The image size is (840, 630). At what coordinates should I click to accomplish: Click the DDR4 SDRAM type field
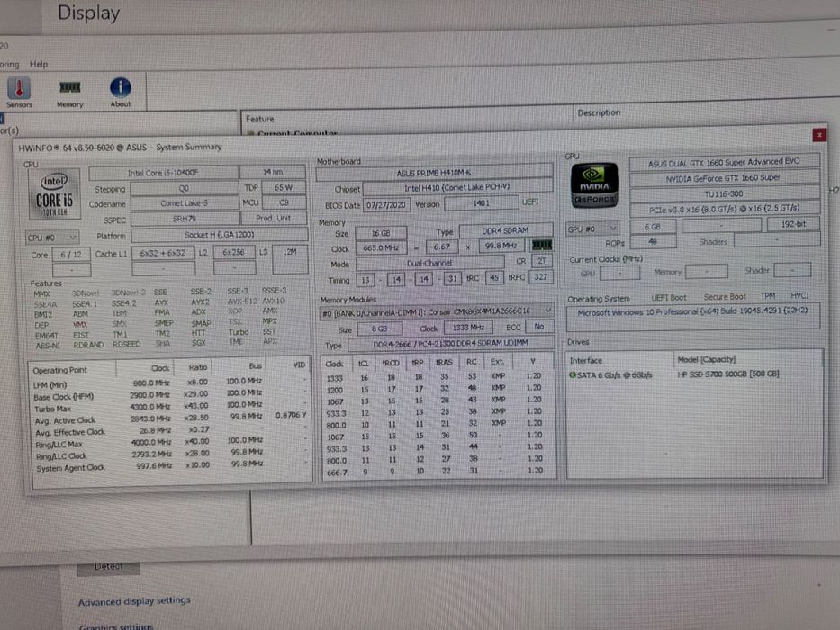coord(506,231)
